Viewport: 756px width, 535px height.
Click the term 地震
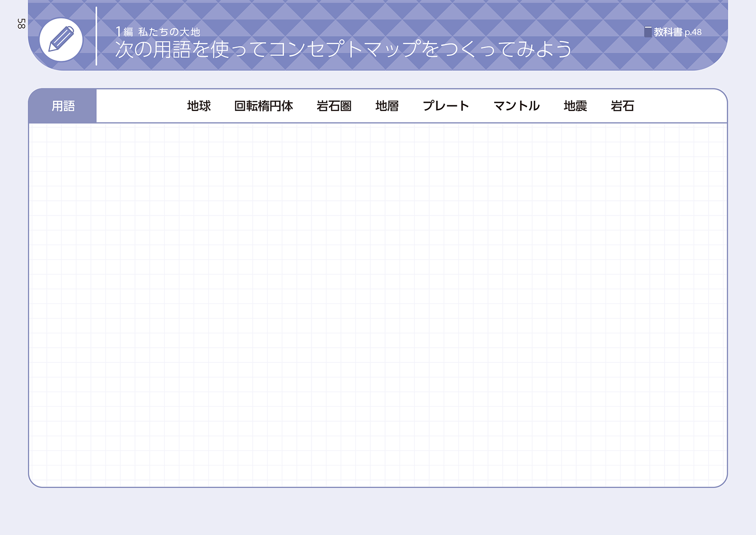point(575,106)
